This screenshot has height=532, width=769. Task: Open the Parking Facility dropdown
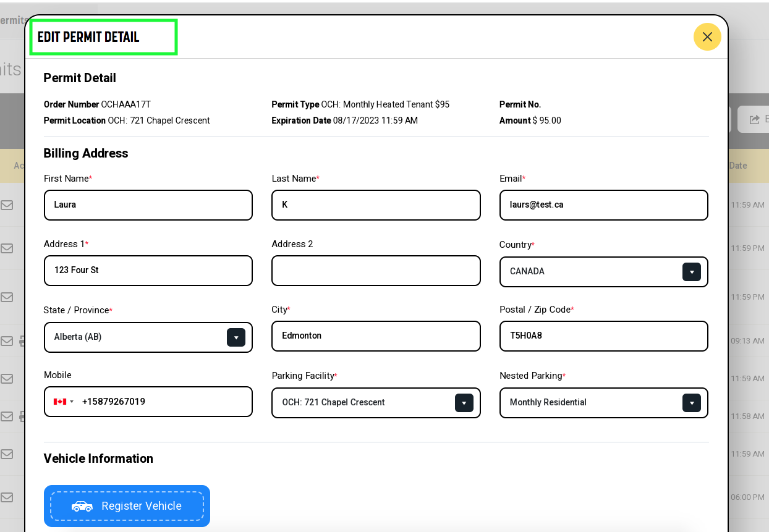(x=376, y=403)
